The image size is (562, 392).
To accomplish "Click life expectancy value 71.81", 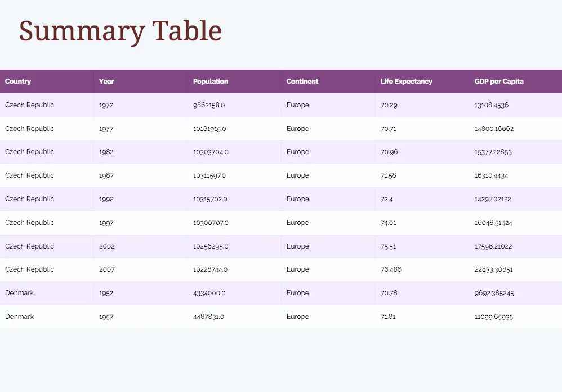I will pyautogui.click(x=388, y=317).
